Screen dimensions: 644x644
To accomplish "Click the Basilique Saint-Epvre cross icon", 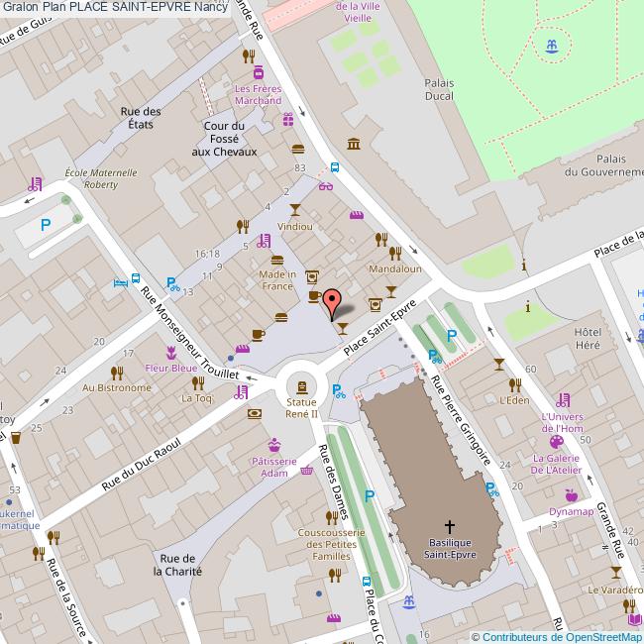I will (x=450, y=527).
